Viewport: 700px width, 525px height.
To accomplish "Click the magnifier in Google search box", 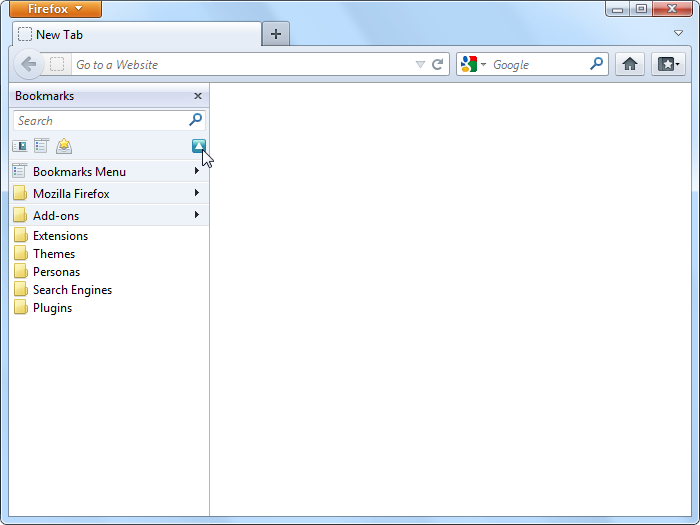I will pyautogui.click(x=597, y=64).
